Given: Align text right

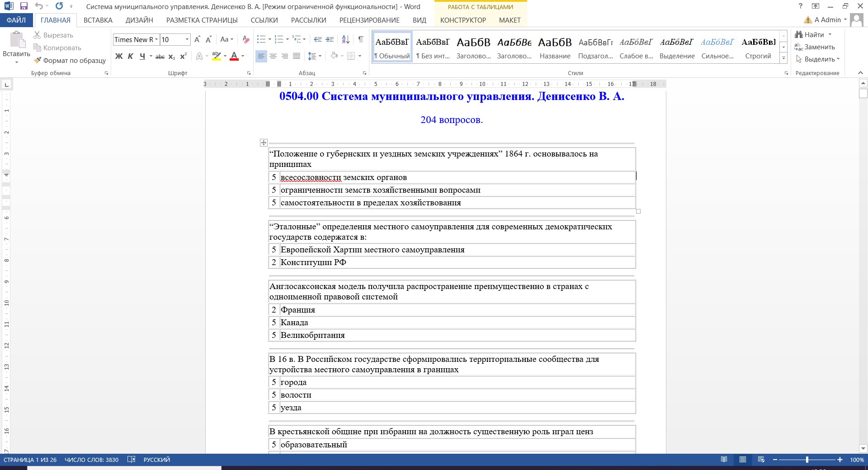Looking at the screenshot, I should (285, 56).
